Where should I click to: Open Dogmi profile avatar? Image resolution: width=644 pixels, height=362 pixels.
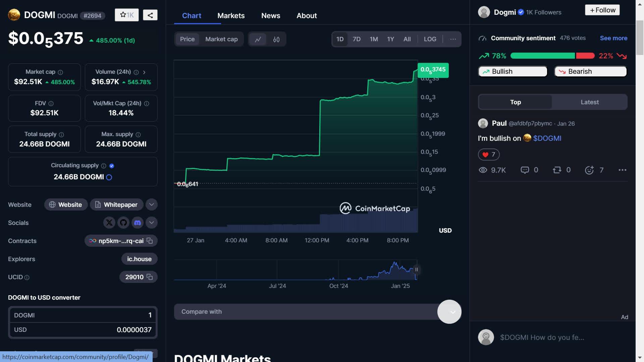click(484, 12)
